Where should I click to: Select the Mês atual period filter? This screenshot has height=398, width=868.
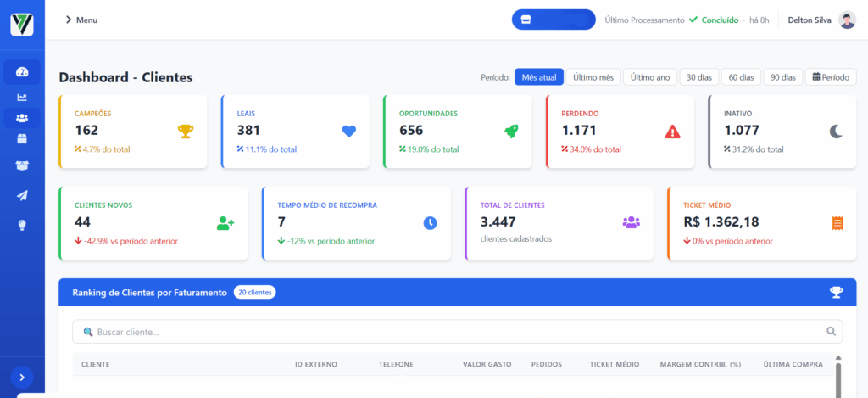point(539,77)
